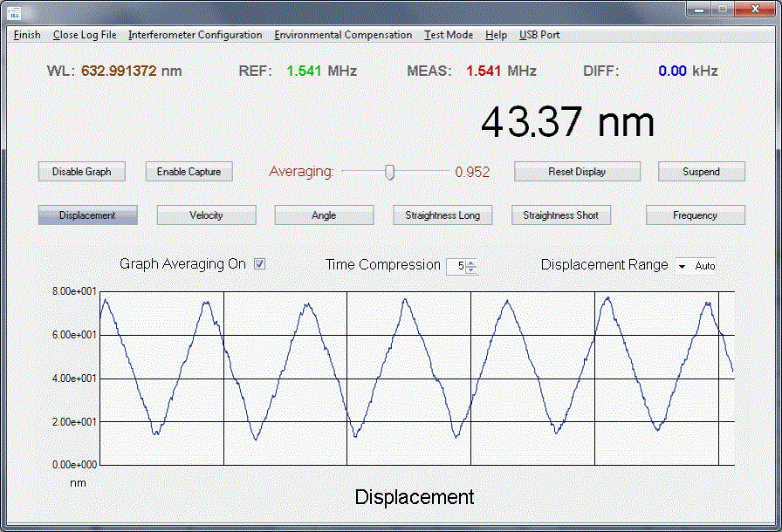Image resolution: width=782 pixels, height=532 pixels.
Task: Decrease Time Compression with the down arrow
Action: [x=471, y=269]
